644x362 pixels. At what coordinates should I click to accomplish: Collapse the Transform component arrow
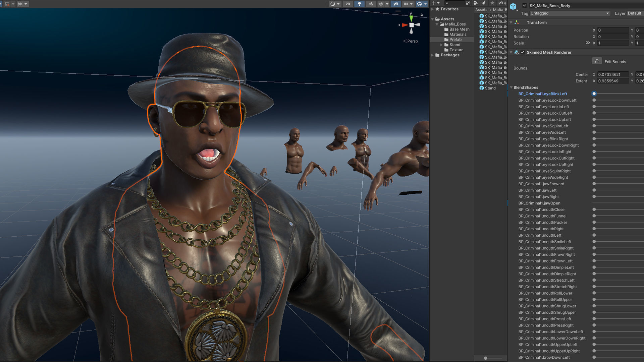[511, 22]
